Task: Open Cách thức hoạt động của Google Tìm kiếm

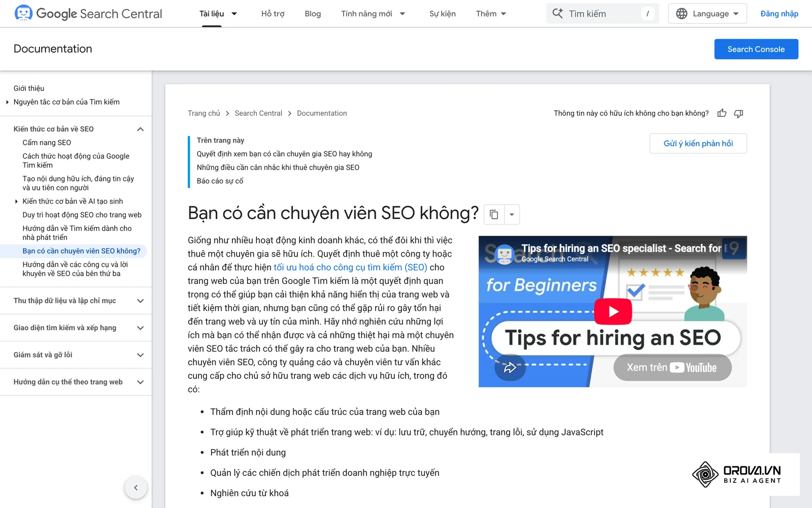Action: click(76, 161)
